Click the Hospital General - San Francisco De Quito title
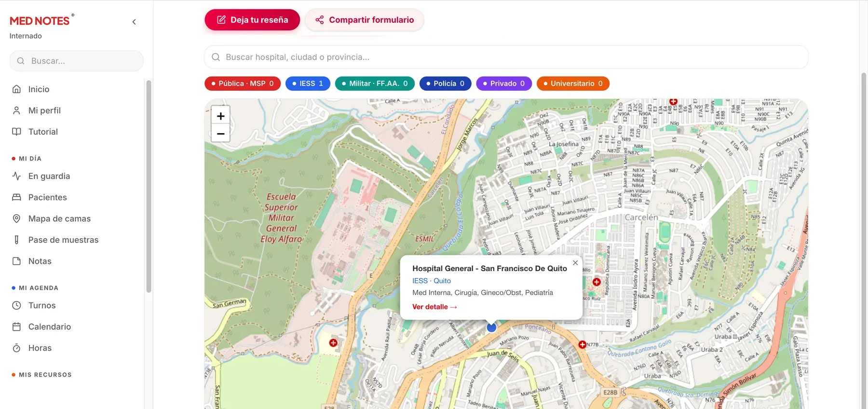This screenshot has height=409, width=868. pyautogui.click(x=489, y=269)
